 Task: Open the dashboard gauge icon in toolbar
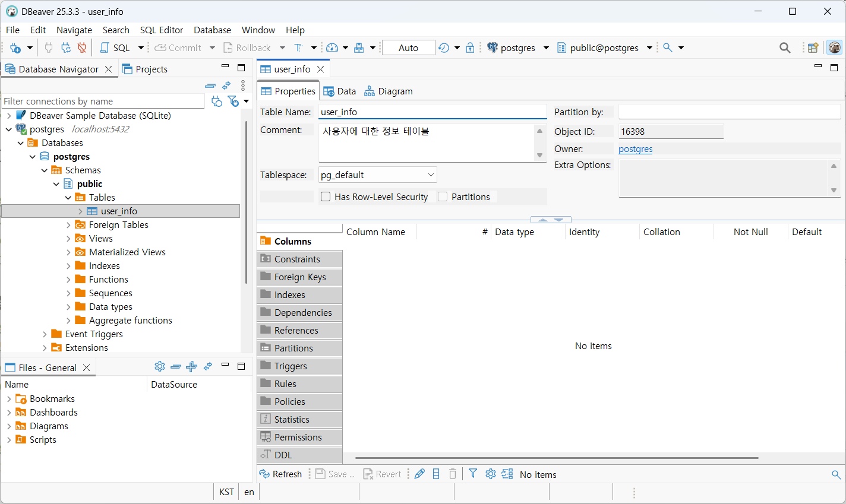(x=333, y=47)
